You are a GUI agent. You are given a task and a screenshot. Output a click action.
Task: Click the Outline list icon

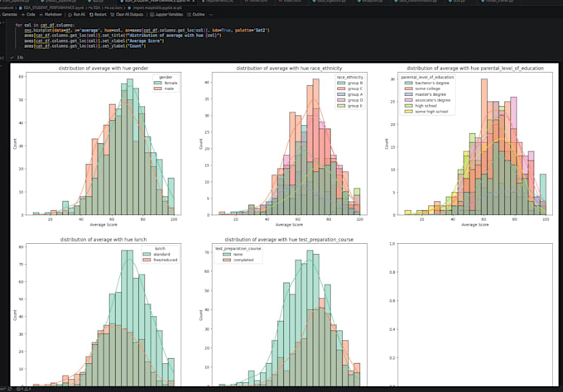190,15
